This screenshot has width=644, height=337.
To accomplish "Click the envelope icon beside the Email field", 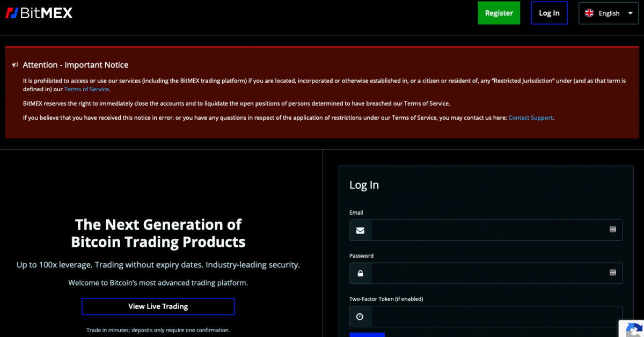I will (x=360, y=230).
